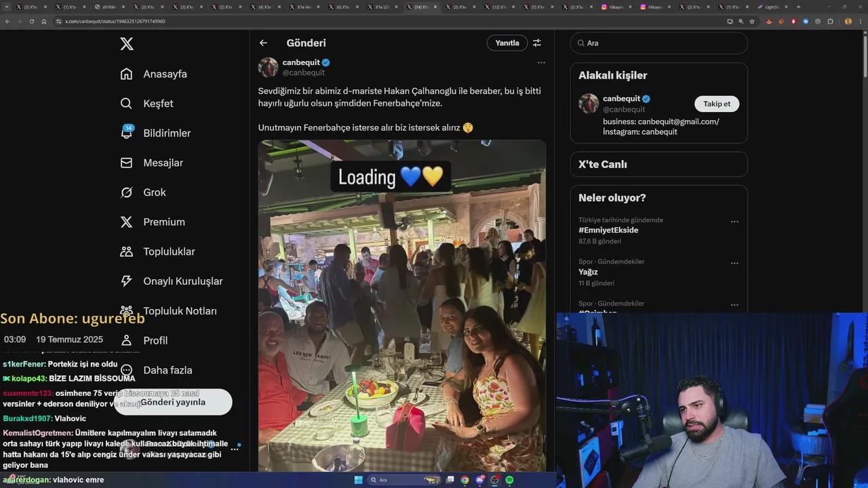Open Premium X icon in sidebar
868x488 pixels.
pos(126,222)
